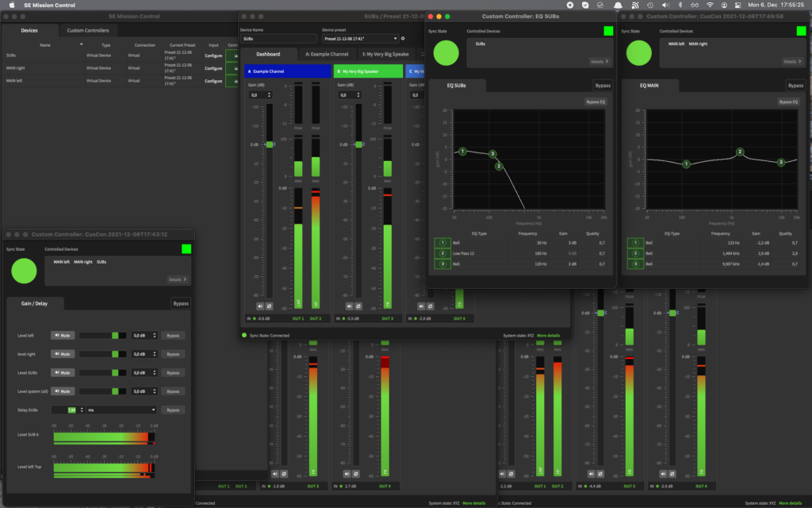The height and width of the screenshot is (508, 812).
Task: Open the Wi-Fi icon in macOS menu bar
Action: pyautogui.click(x=708, y=5)
